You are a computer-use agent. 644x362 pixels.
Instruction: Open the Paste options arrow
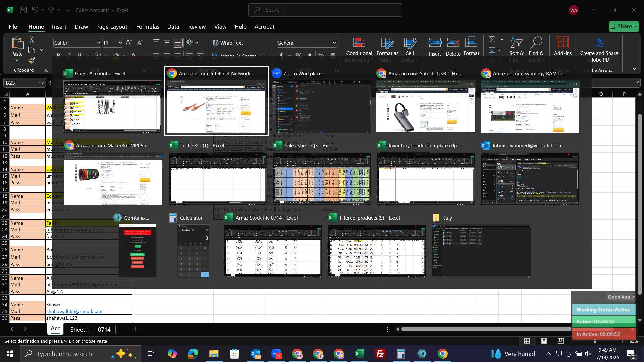[17, 60]
